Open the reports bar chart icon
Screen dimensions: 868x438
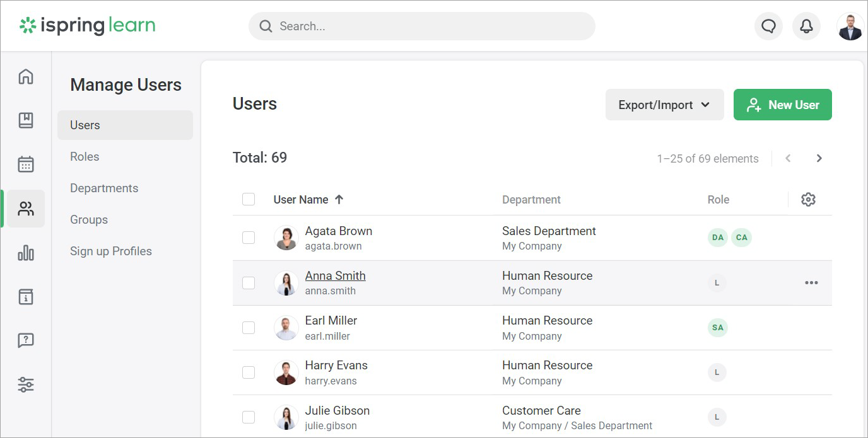26,253
